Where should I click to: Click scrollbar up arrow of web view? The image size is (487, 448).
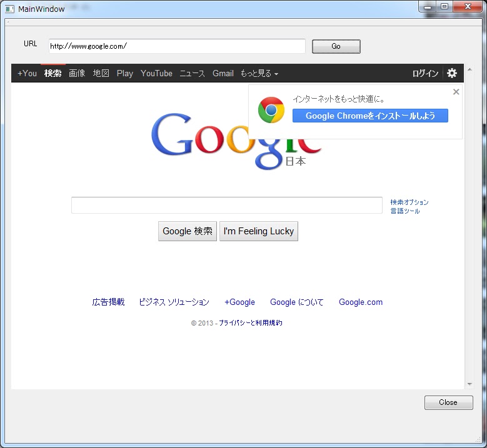point(469,69)
